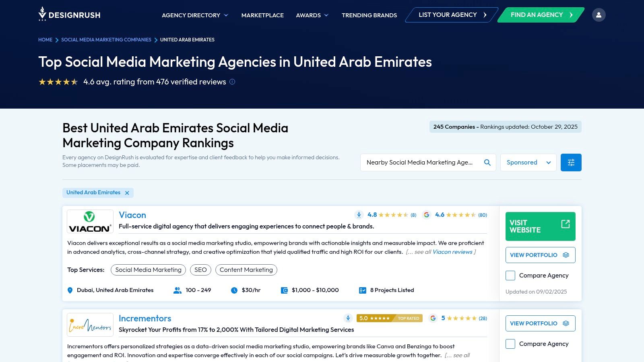
Task: Click the rating stars in the header
Action: (x=58, y=82)
